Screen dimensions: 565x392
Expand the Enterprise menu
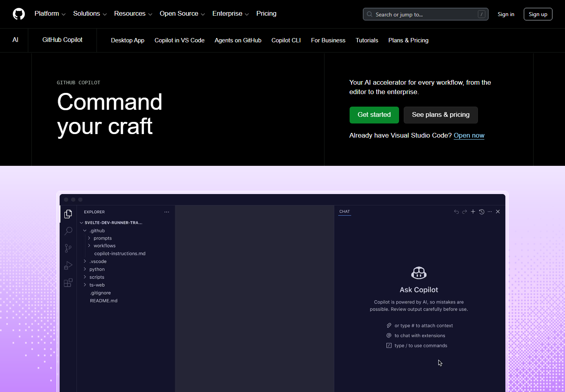coord(230,14)
